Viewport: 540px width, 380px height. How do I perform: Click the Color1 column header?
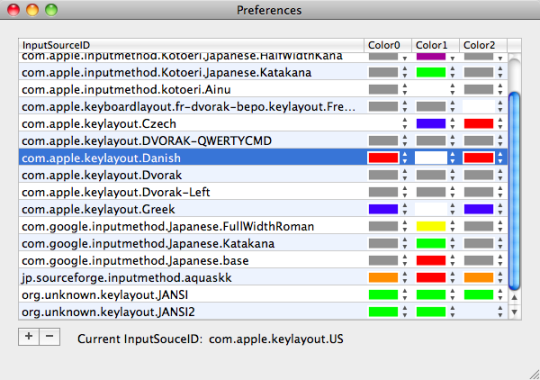click(436, 45)
